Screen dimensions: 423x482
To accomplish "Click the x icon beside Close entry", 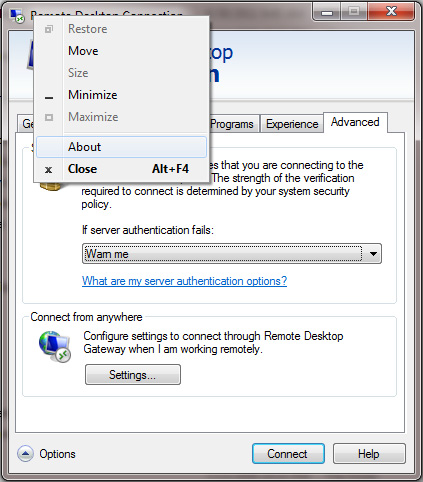I will click(x=49, y=170).
